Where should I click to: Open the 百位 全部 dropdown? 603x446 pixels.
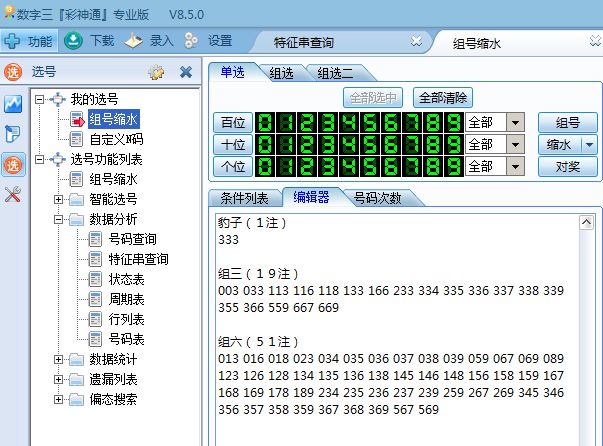pos(515,123)
